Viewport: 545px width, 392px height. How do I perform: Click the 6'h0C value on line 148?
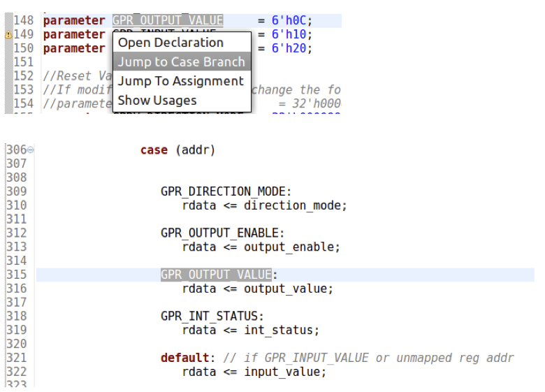point(289,20)
